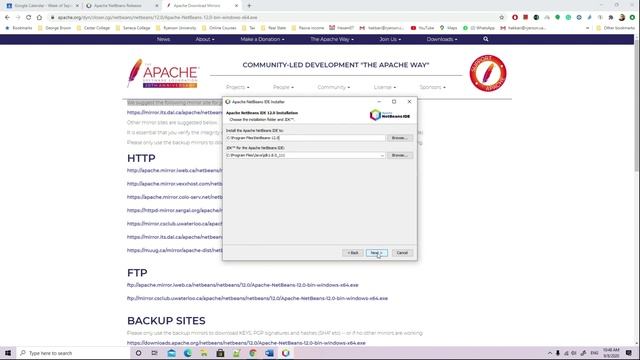640x360 pixels.
Task: Click the Apache feather logo
Action: click(x=163, y=73)
